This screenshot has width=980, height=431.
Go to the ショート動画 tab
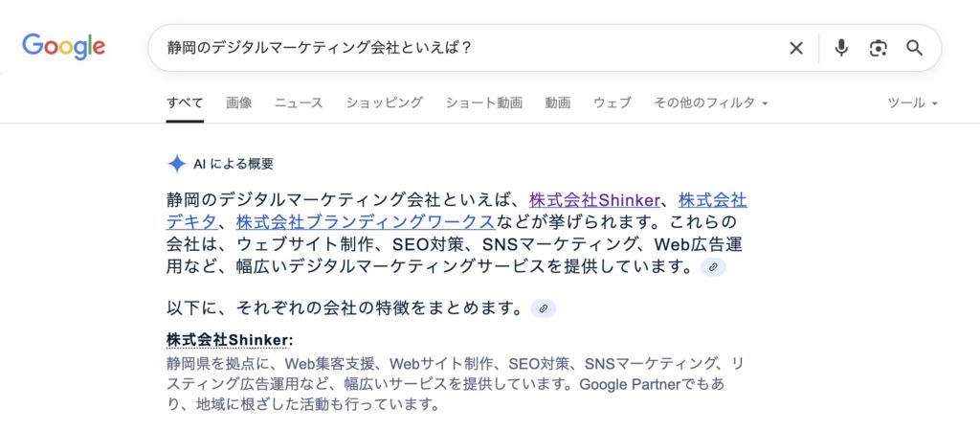tap(483, 102)
